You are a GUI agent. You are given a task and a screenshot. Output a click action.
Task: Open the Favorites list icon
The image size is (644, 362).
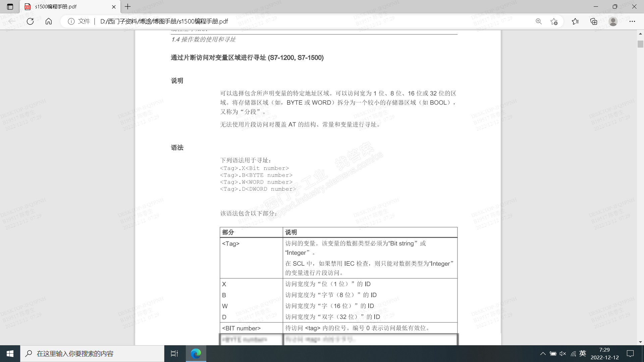(575, 21)
